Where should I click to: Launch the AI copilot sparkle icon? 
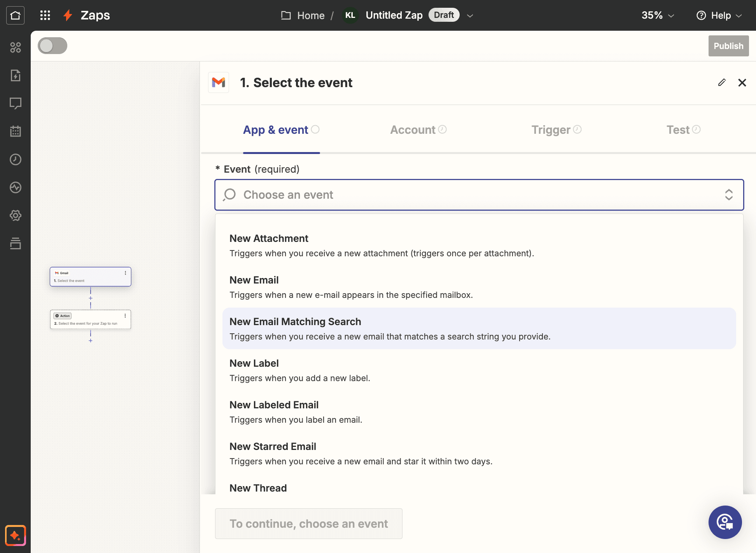(x=15, y=535)
